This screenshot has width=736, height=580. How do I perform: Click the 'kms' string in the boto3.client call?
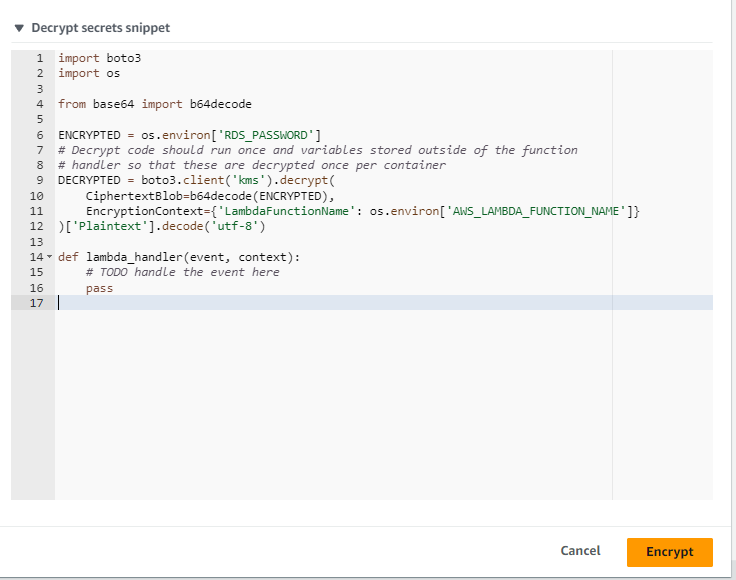pos(249,180)
